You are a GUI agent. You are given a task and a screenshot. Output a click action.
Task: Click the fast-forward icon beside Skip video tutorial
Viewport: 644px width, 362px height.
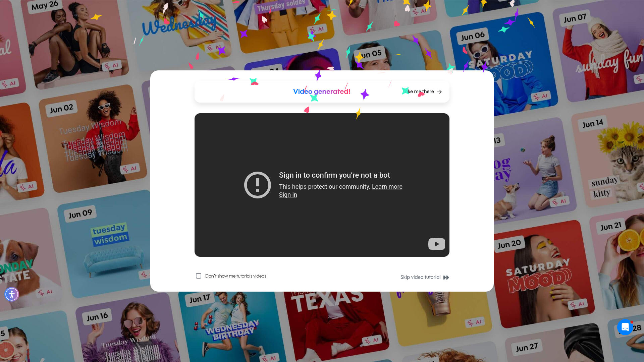tap(446, 278)
